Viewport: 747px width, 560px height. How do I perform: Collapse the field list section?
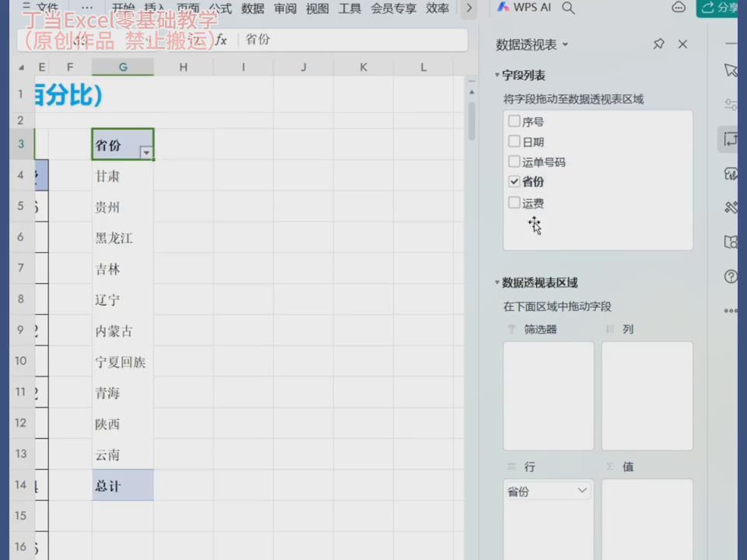click(x=497, y=75)
